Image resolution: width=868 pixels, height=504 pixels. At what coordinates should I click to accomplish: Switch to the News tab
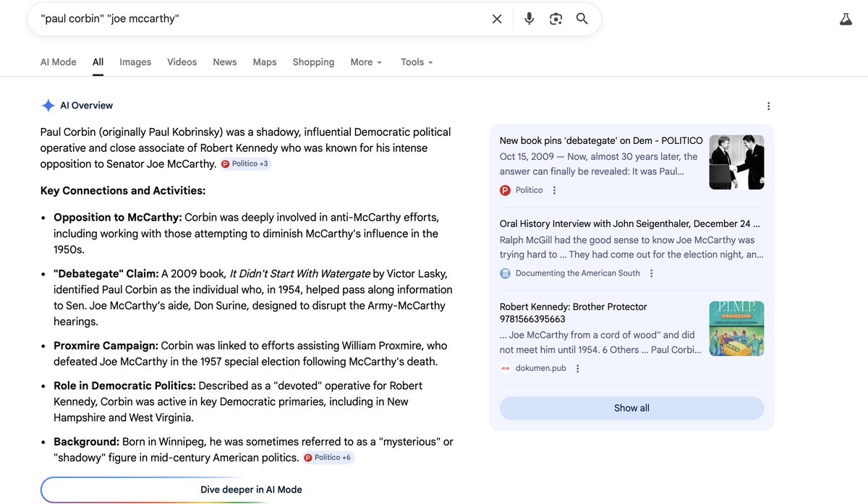click(225, 62)
